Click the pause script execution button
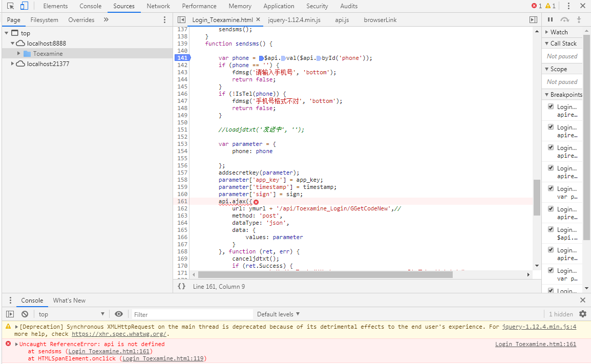Screen dimensions: 591x364 click(550, 19)
